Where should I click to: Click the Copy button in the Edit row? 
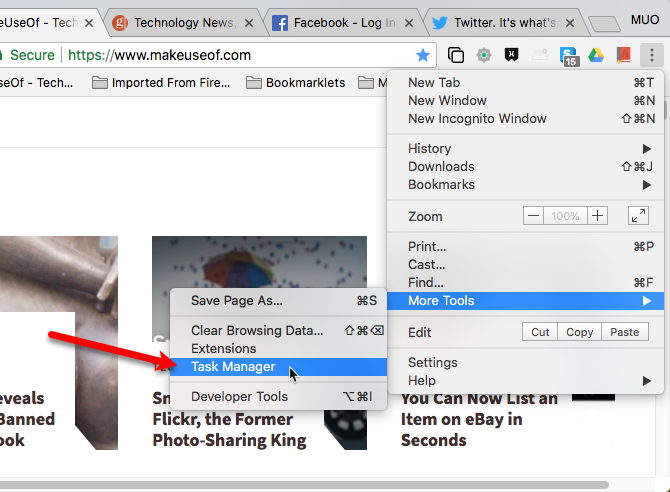[x=579, y=332]
